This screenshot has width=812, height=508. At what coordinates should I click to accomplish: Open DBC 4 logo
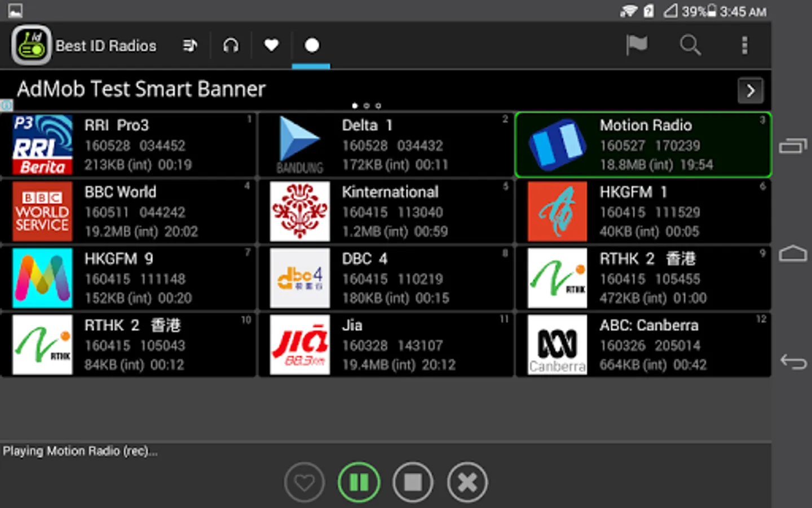pos(300,278)
